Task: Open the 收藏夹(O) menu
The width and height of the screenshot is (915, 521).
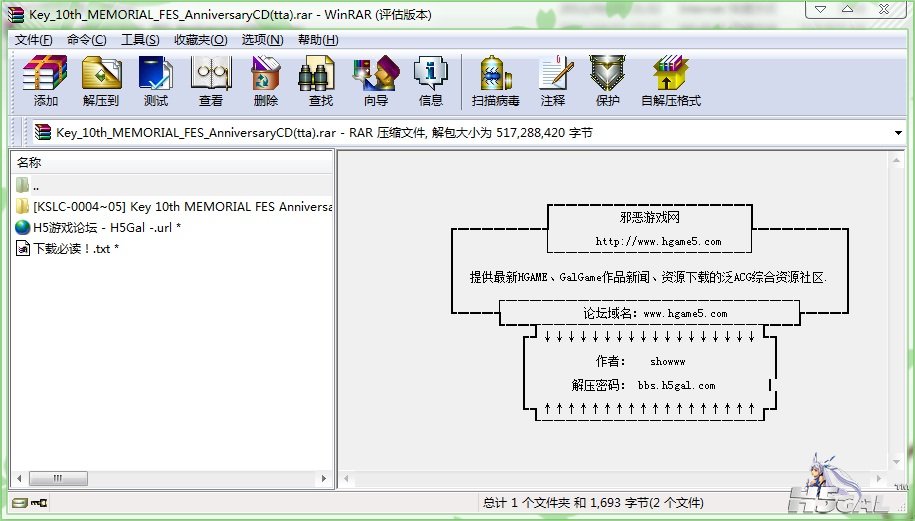Action: 201,40
